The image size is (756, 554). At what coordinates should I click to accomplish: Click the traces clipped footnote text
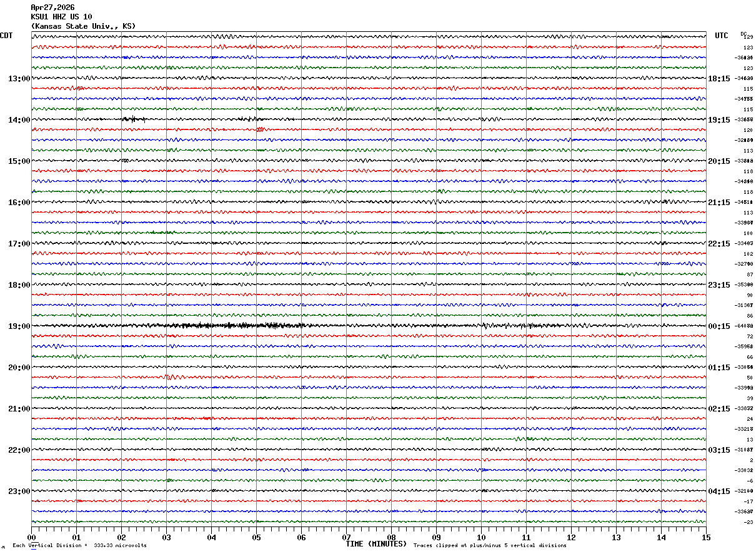click(x=490, y=546)
